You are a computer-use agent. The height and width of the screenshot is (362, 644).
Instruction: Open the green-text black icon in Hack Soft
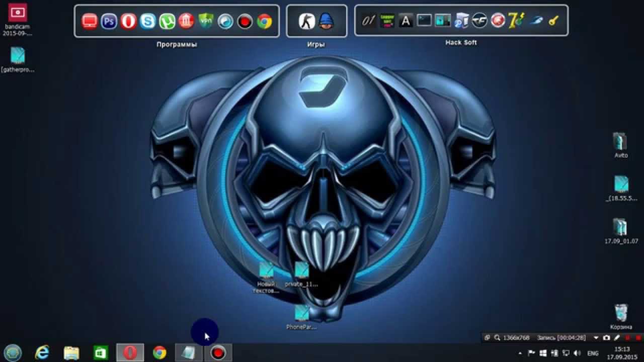pos(387,21)
